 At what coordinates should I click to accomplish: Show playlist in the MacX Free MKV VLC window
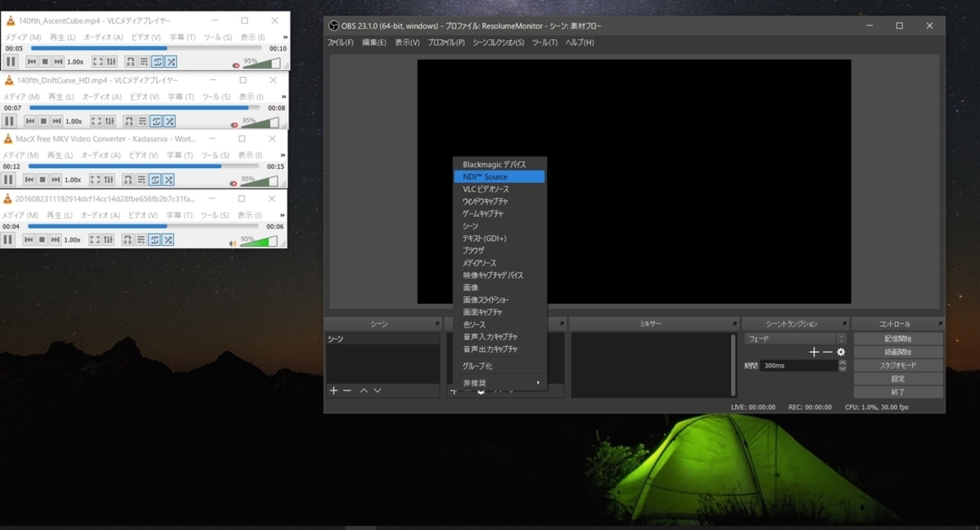point(141,179)
